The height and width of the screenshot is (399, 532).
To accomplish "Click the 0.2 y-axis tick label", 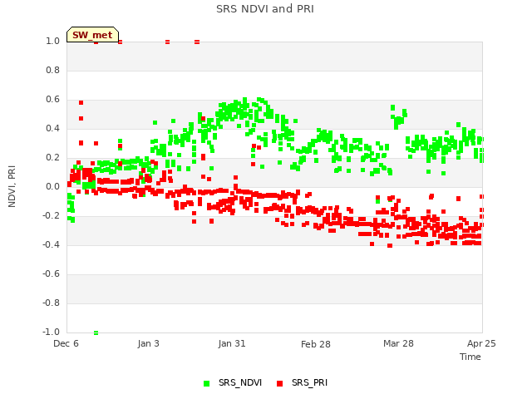I will pyautogui.click(x=52, y=157).
